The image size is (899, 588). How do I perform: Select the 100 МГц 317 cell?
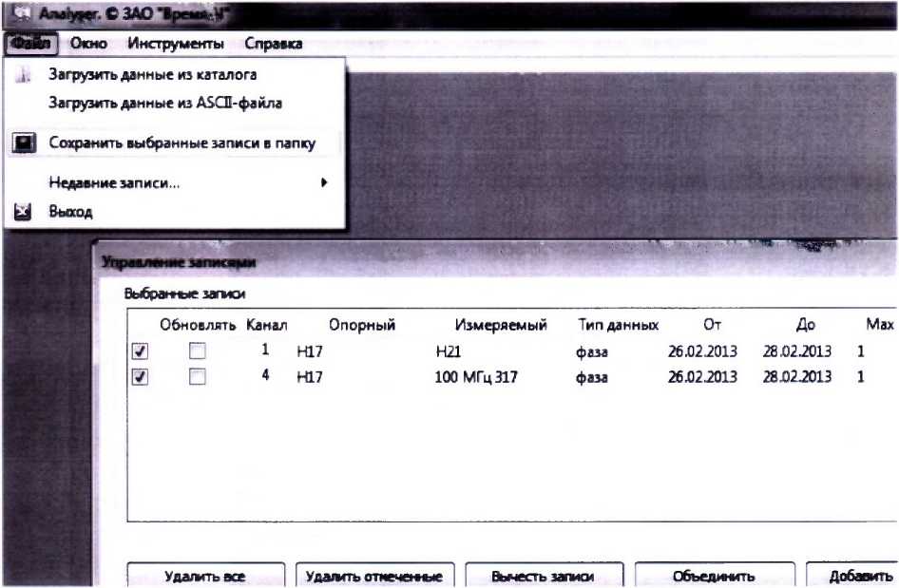click(x=476, y=376)
